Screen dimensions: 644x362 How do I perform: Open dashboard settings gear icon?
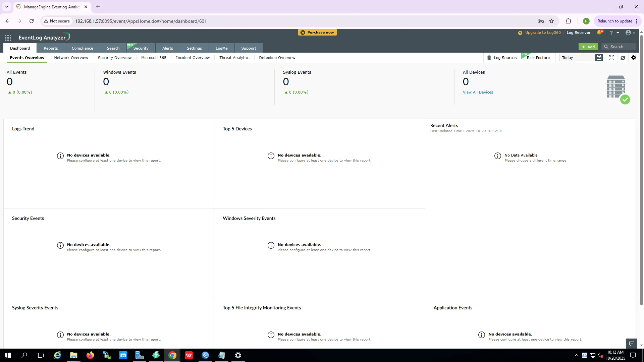[x=634, y=58]
